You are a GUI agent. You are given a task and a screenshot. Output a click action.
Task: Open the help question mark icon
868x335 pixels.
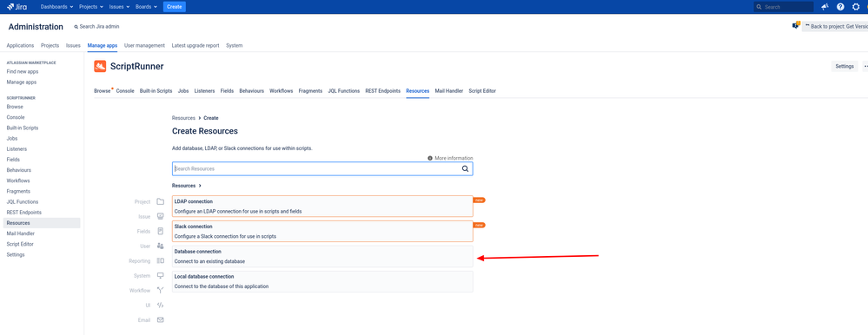click(840, 7)
